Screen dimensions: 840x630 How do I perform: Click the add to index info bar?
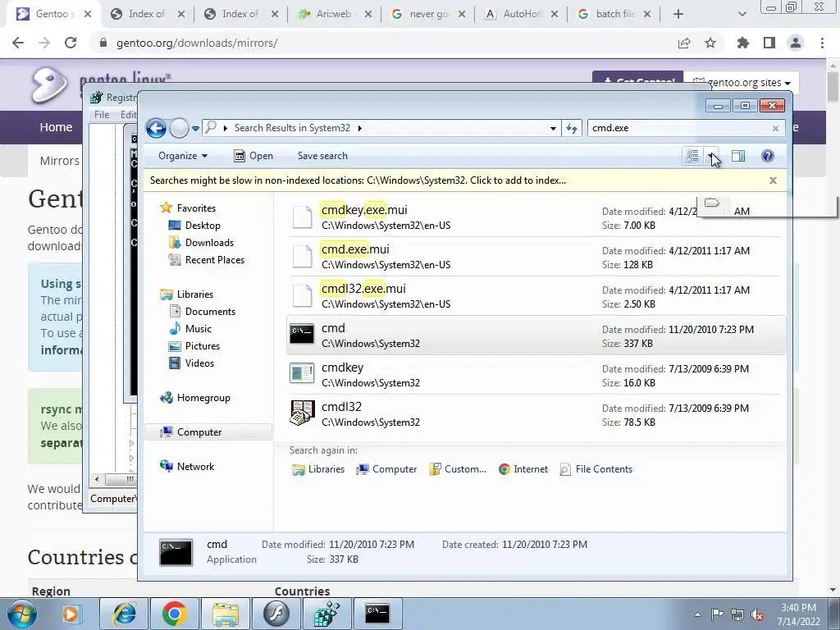click(x=358, y=180)
